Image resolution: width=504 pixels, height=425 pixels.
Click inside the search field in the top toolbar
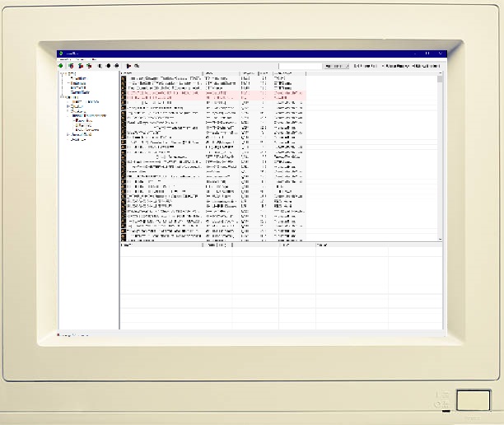tap(301, 65)
